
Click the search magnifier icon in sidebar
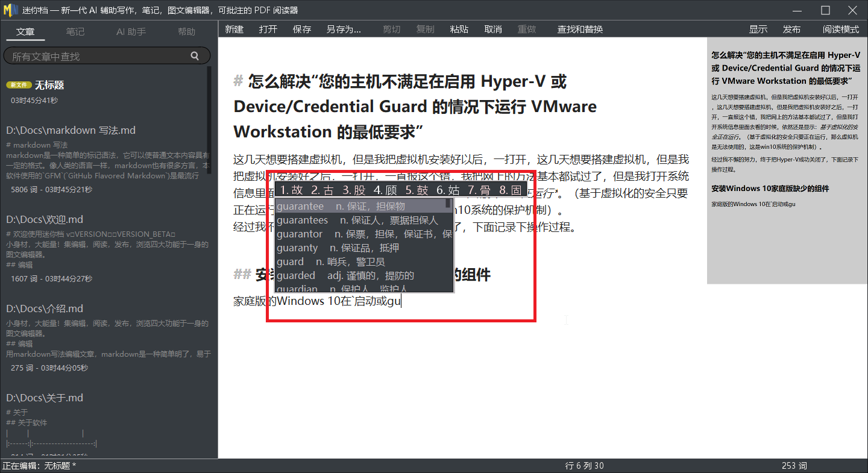pos(195,56)
